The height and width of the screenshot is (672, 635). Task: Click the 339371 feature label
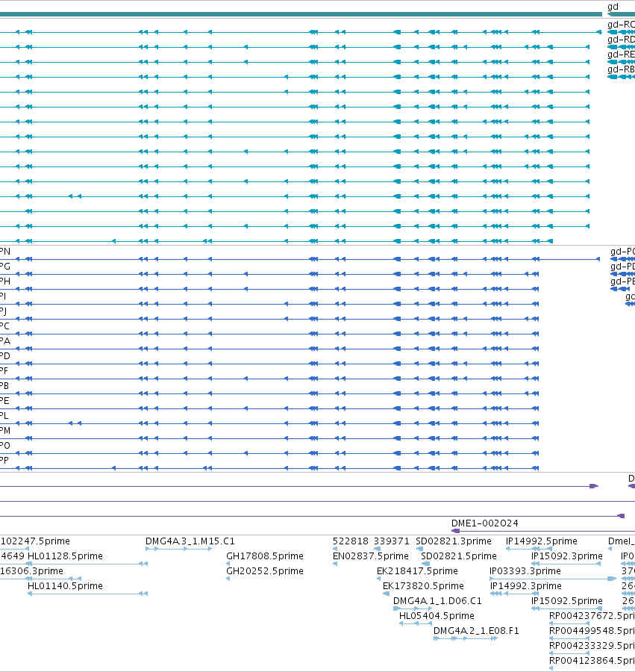click(x=391, y=541)
